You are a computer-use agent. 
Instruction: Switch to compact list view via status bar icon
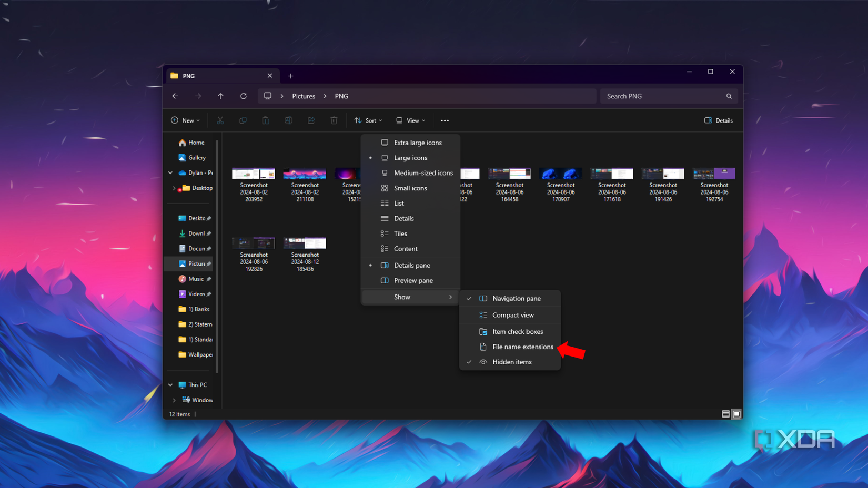coord(725,414)
